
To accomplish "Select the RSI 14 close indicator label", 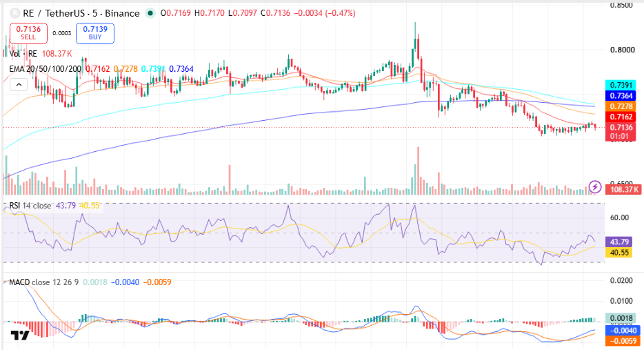I will pos(30,205).
